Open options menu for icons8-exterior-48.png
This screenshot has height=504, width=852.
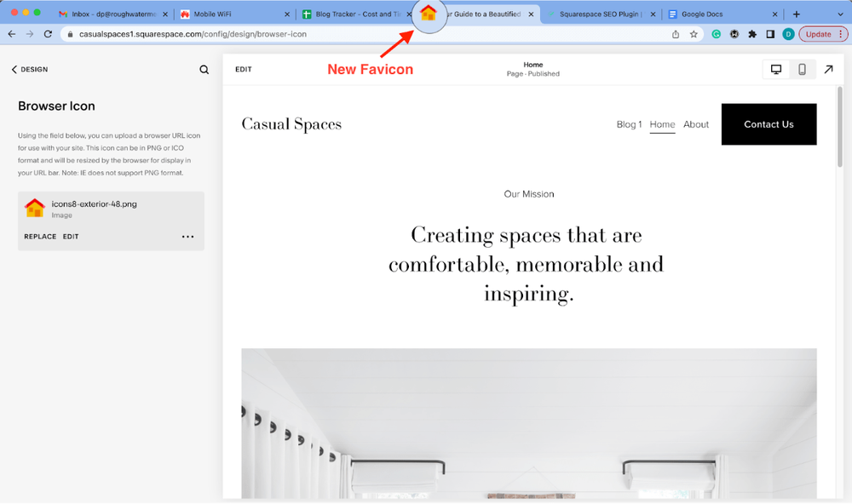click(187, 236)
